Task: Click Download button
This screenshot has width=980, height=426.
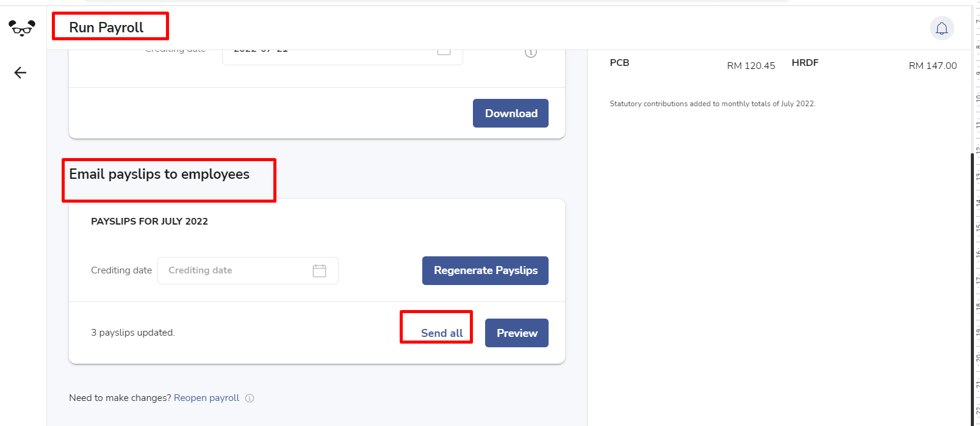Action: pos(511,113)
